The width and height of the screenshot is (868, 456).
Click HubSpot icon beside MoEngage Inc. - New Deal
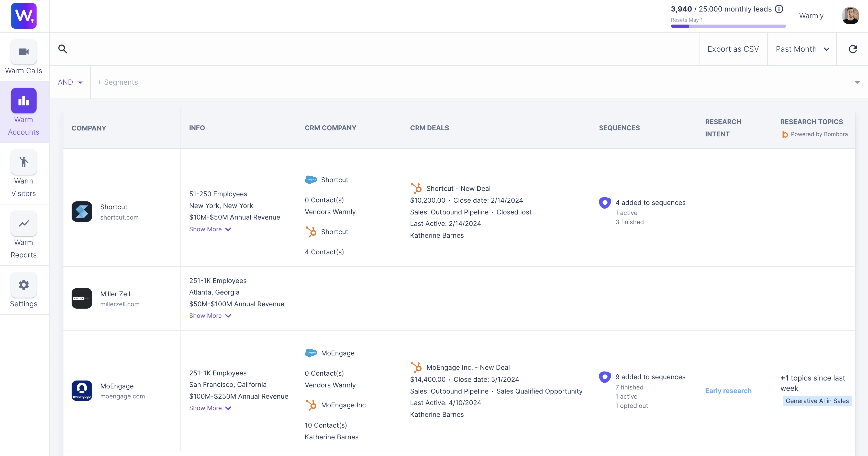click(x=416, y=367)
